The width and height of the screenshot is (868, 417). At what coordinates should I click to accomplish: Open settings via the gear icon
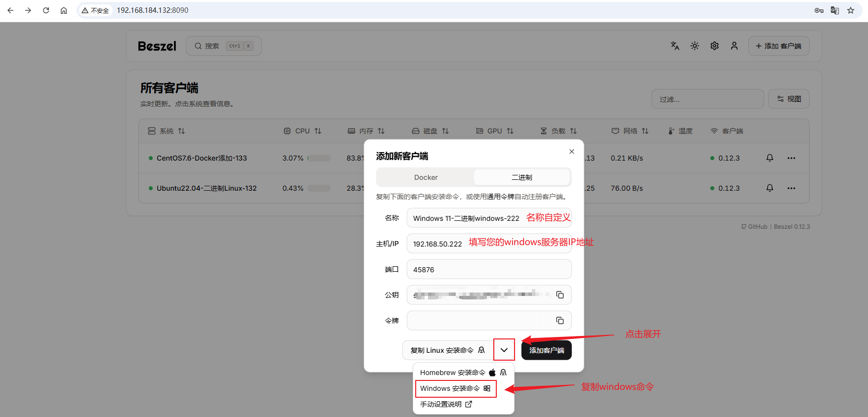point(714,46)
